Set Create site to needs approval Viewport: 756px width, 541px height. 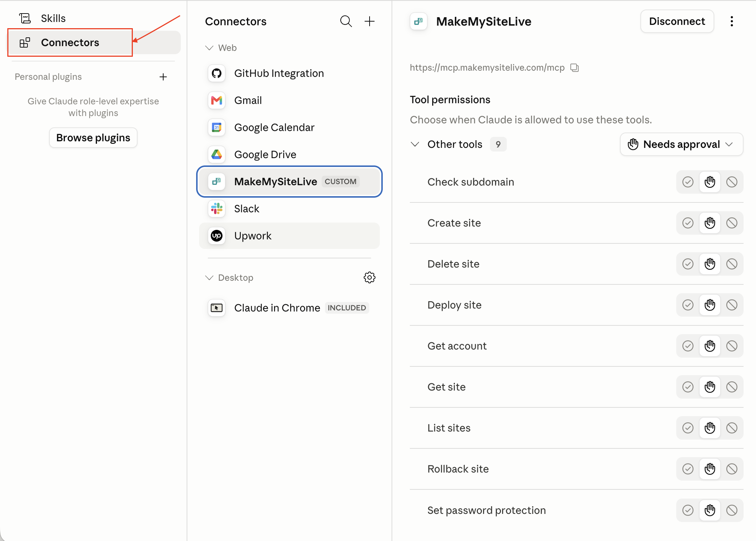tap(710, 223)
